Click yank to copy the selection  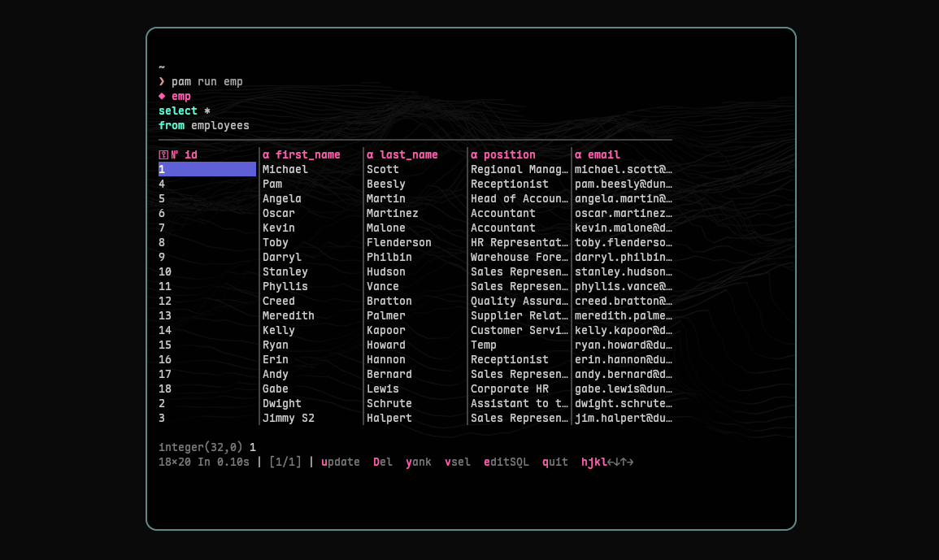pyautogui.click(x=418, y=462)
